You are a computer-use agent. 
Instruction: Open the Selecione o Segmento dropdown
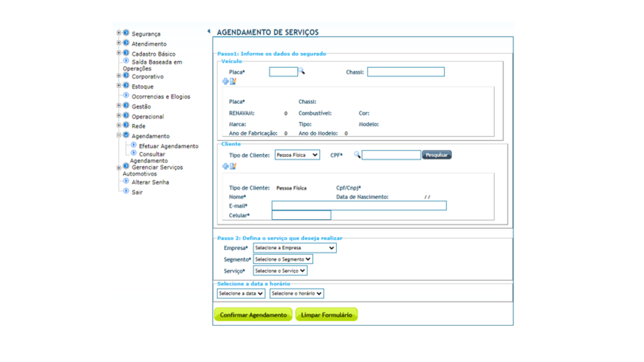tap(283, 259)
